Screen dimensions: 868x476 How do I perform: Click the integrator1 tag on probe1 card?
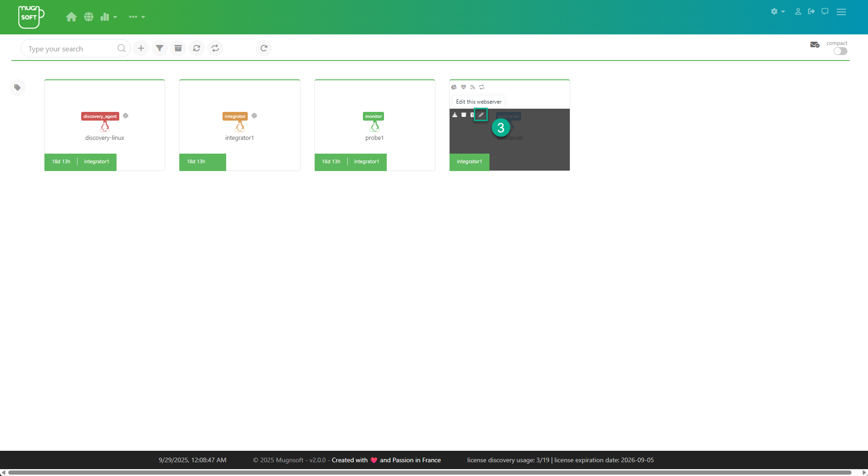[x=366, y=161]
